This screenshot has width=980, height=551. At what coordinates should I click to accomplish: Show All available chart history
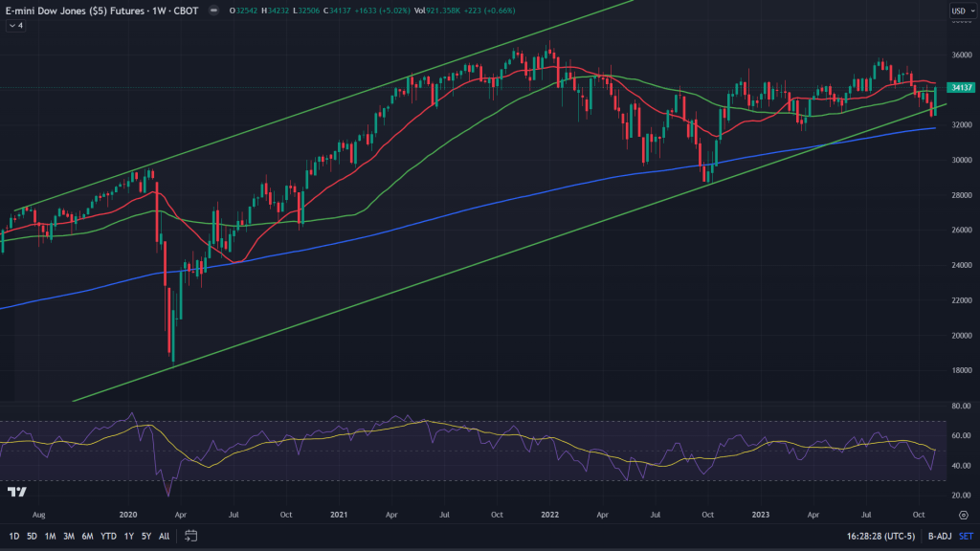click(x=164, y=536)
